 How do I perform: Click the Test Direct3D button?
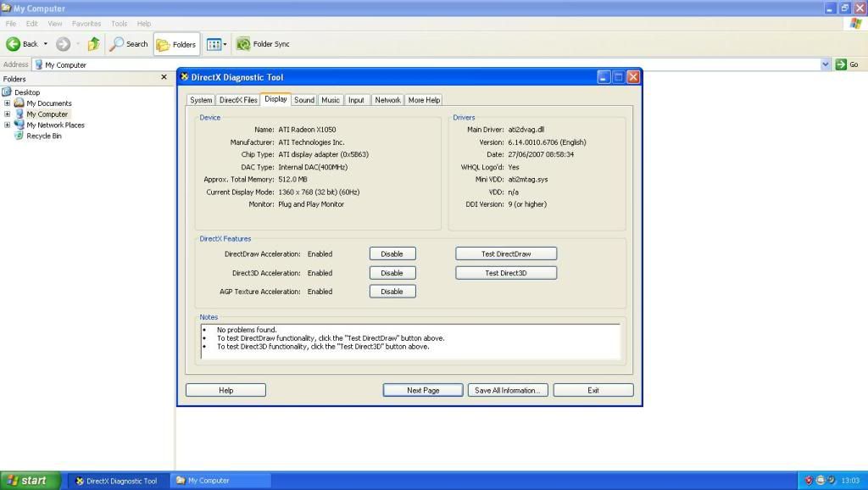pyautogui.click(x=506, y=273)
